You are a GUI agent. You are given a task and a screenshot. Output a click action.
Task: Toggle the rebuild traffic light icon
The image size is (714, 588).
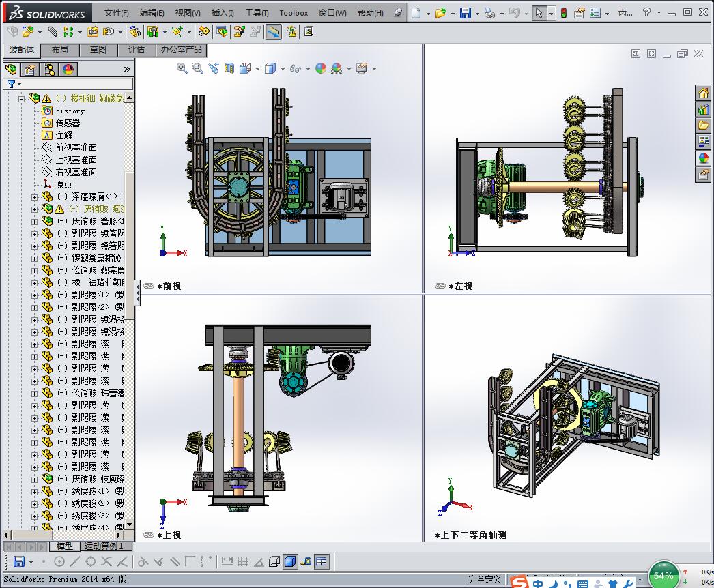[x=564, y=13]
